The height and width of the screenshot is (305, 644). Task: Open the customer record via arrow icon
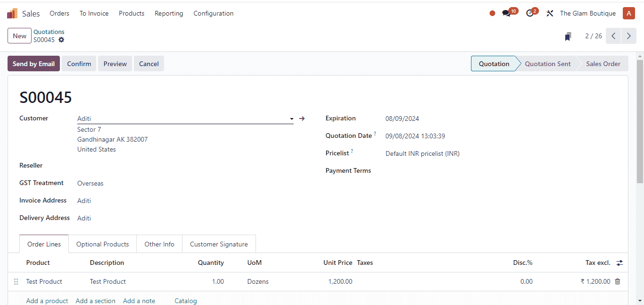pyautogui.click(x=302, y=119)
